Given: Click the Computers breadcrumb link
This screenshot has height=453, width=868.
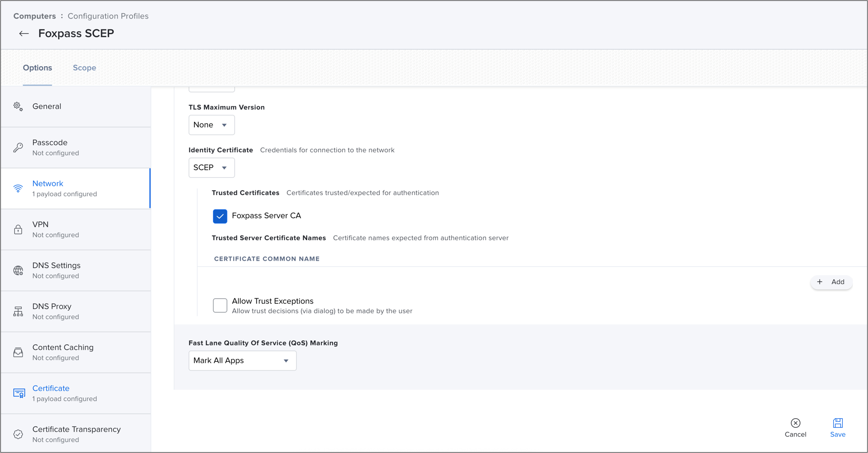Looking at the screenshot, I should tap(35, 16).
